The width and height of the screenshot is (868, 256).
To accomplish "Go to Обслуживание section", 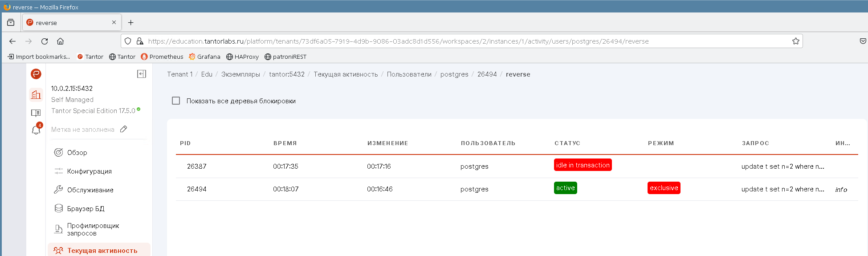I will pos(90,190).
